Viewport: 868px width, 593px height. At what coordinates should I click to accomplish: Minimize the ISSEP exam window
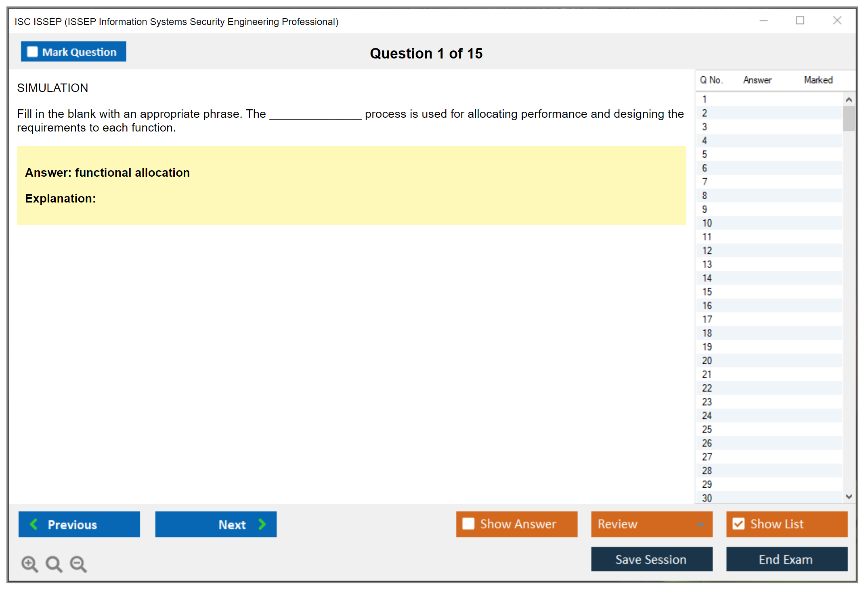tap(763, 21)
